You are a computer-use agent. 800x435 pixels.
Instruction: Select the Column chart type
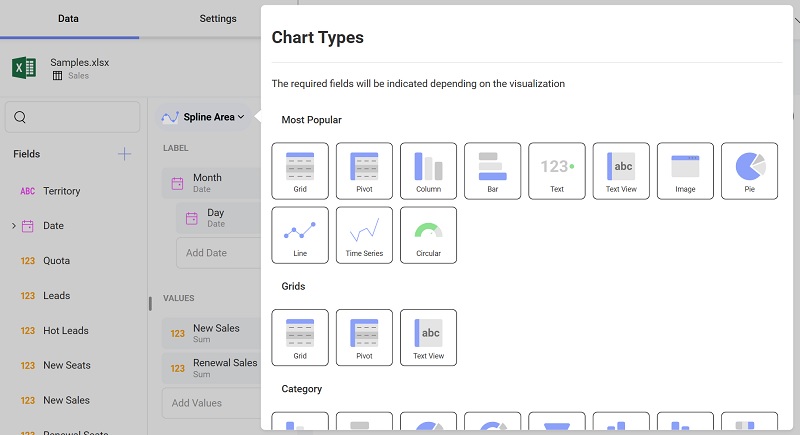[x=428, y=171]
